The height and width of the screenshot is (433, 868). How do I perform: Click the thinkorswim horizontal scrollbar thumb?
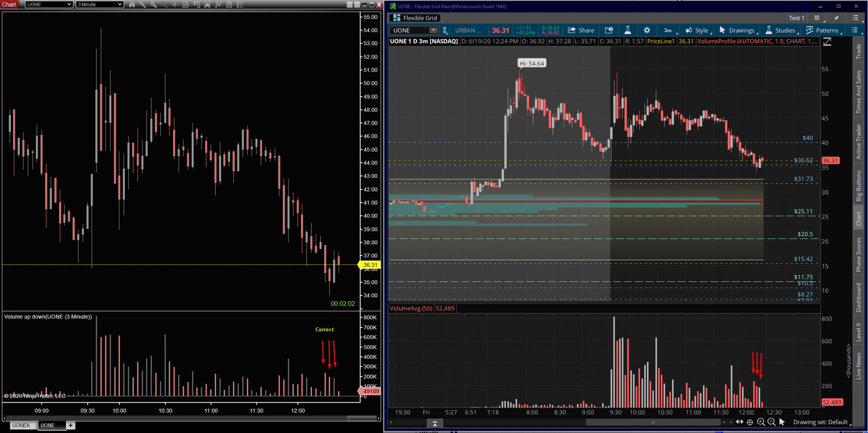(x=653, y=422)
